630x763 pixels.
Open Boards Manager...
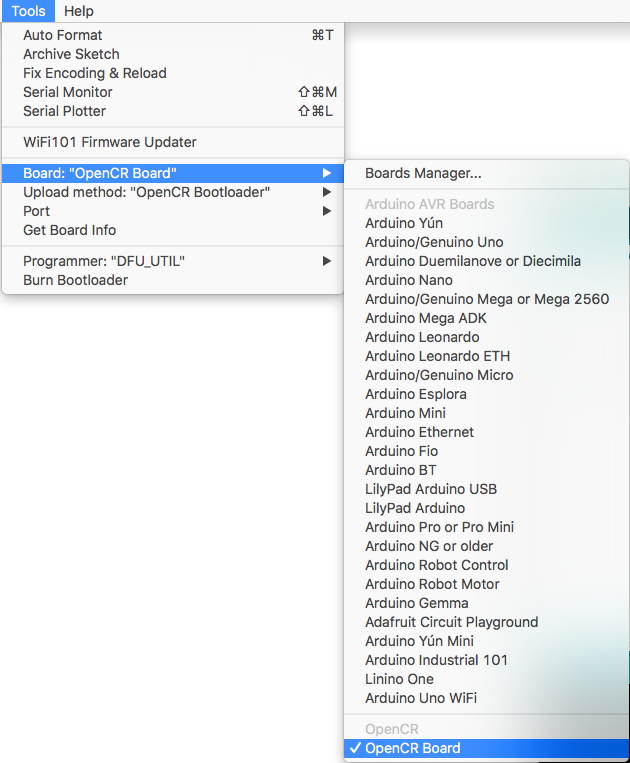coord(486,173)
